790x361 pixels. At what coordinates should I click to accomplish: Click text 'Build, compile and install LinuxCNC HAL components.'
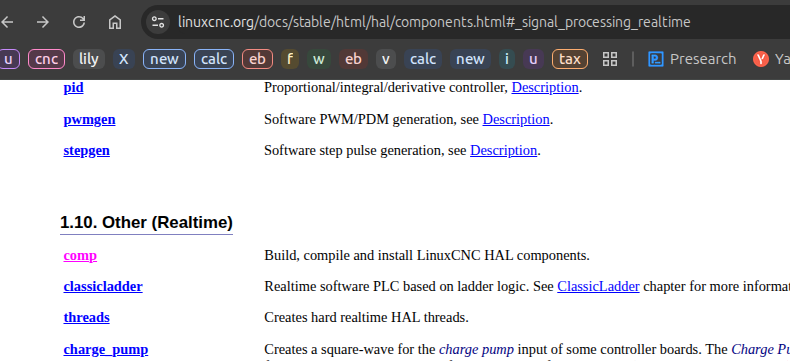click(427, 256)
